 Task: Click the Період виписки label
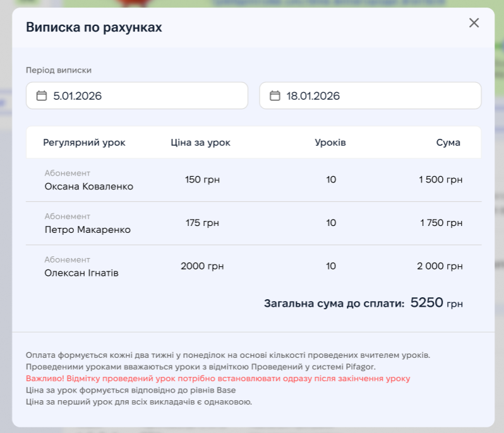click(x=59, y=70)
